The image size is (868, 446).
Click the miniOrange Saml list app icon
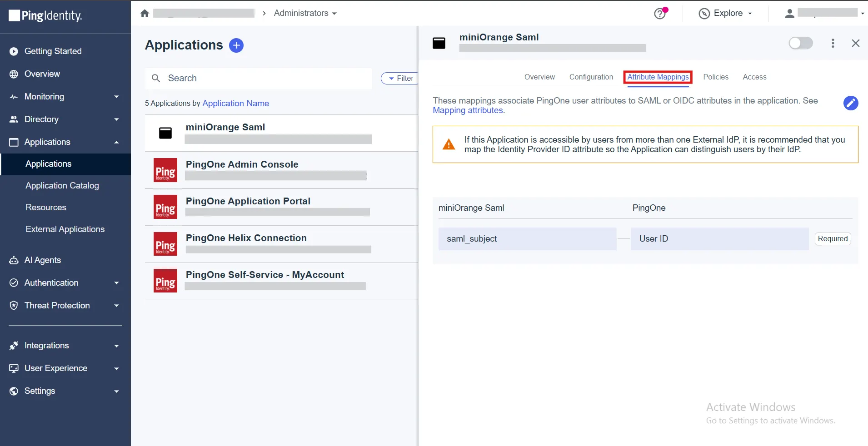(x=165, y=133)
